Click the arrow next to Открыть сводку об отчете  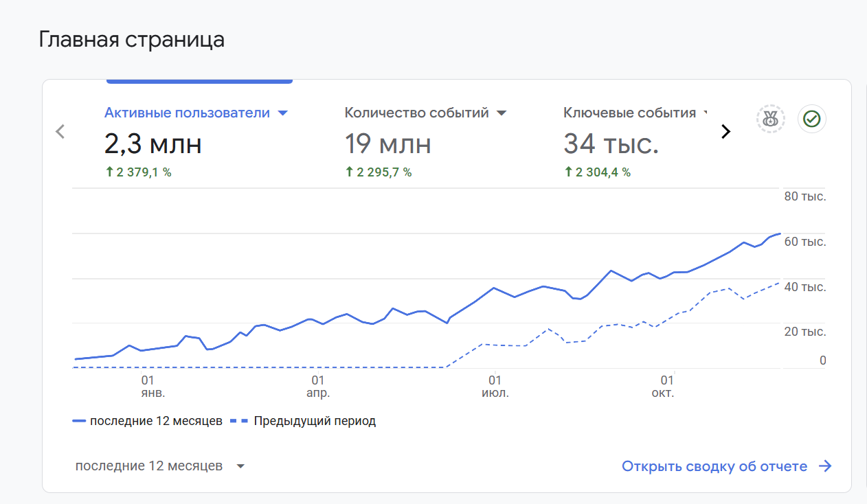[825, 466]
